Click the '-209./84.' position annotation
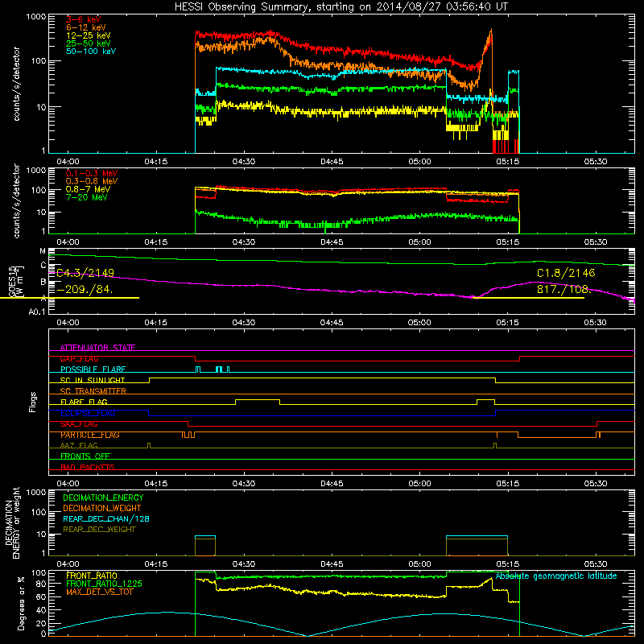Viewport: 644px width, 644px height. 85,289
